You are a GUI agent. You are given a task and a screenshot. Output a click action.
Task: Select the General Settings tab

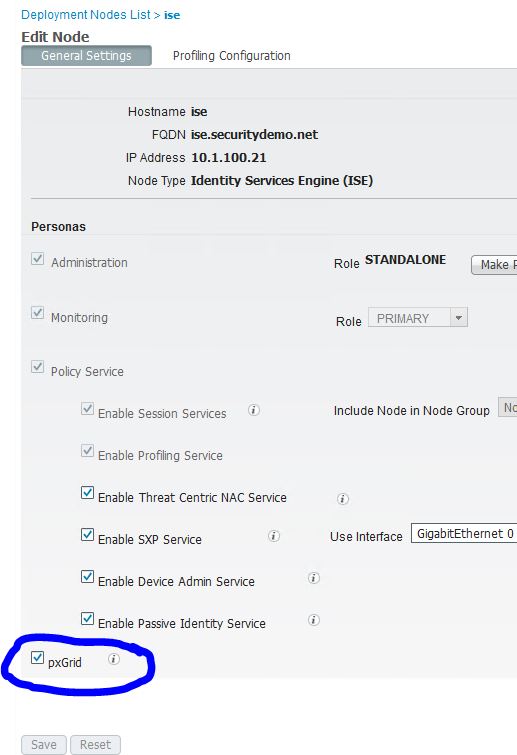87,55
